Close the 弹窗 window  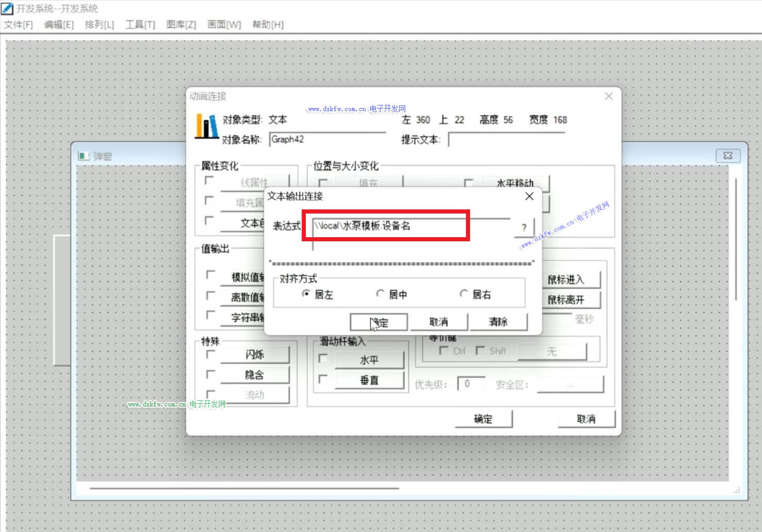tap(728, 155)
